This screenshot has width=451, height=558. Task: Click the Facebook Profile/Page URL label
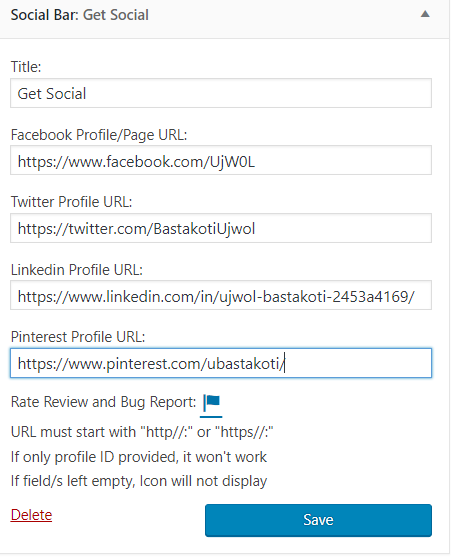tap(99, 135)
